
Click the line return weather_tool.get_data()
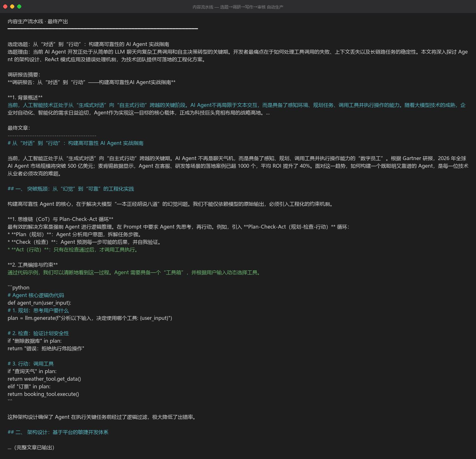[44, 379]
